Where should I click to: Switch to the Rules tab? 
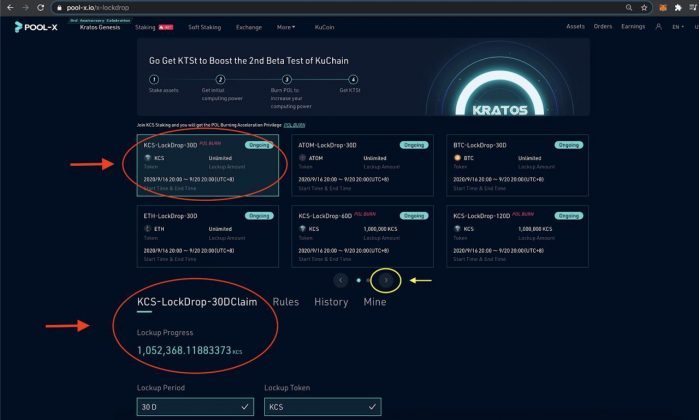click(x=286, y=302)
